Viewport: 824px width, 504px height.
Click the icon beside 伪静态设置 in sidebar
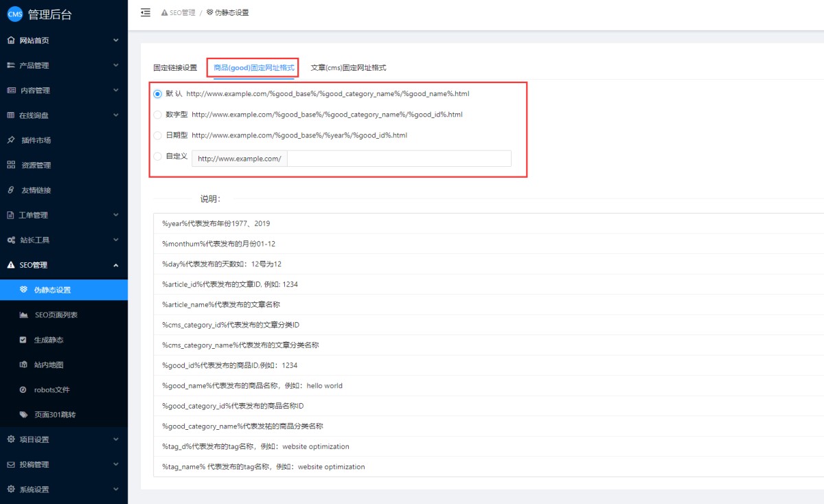(x=23, y=290)
